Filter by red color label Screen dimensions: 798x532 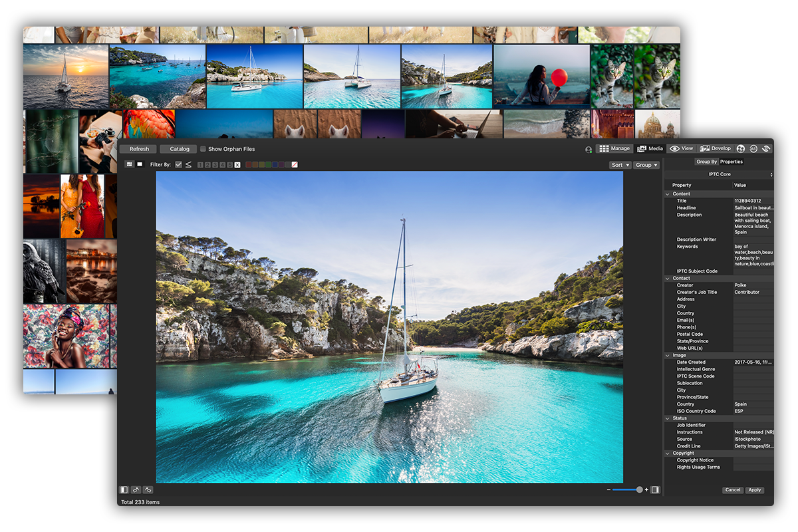(x=248, y=164)
